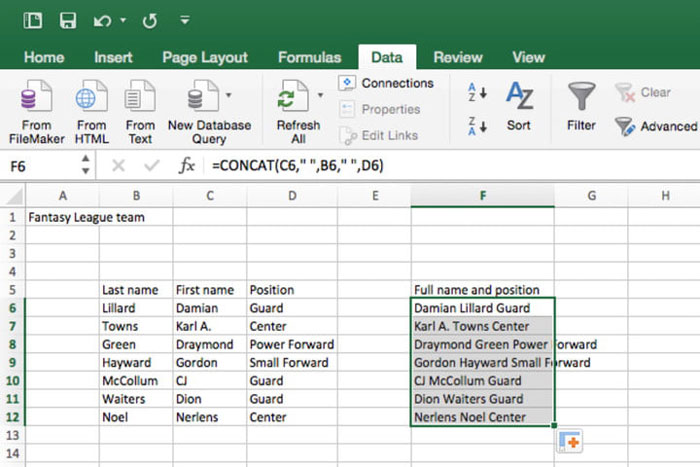700x467 pixels.
Task: Click cell containing 'Hayward'
Action: pos(136,363)
